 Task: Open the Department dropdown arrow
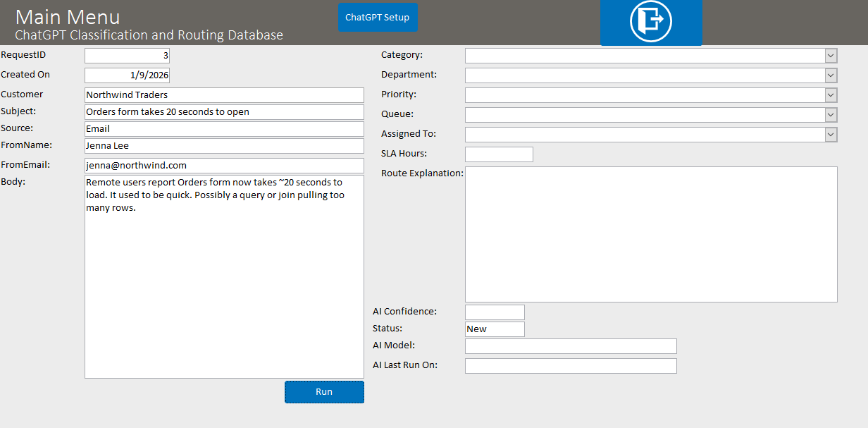coord(831,75)
